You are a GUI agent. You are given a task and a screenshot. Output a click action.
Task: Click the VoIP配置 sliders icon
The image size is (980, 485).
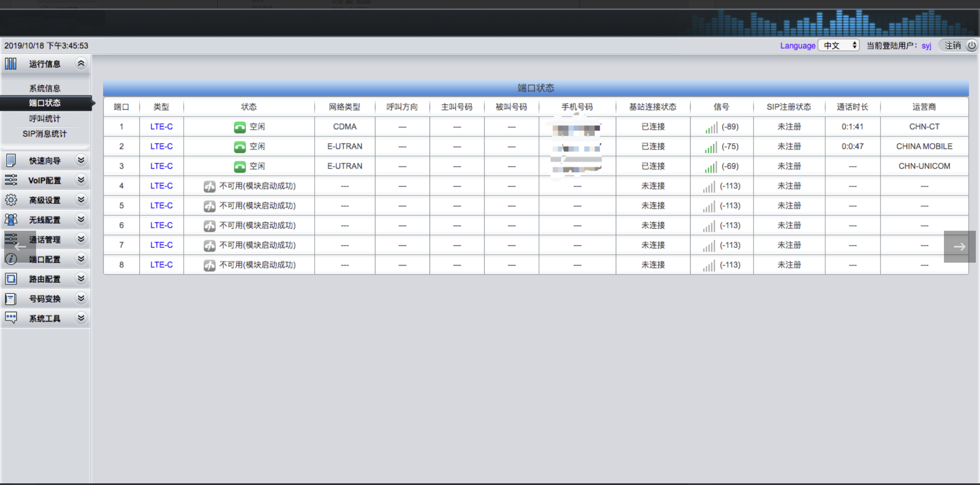[x=11, y=180]
